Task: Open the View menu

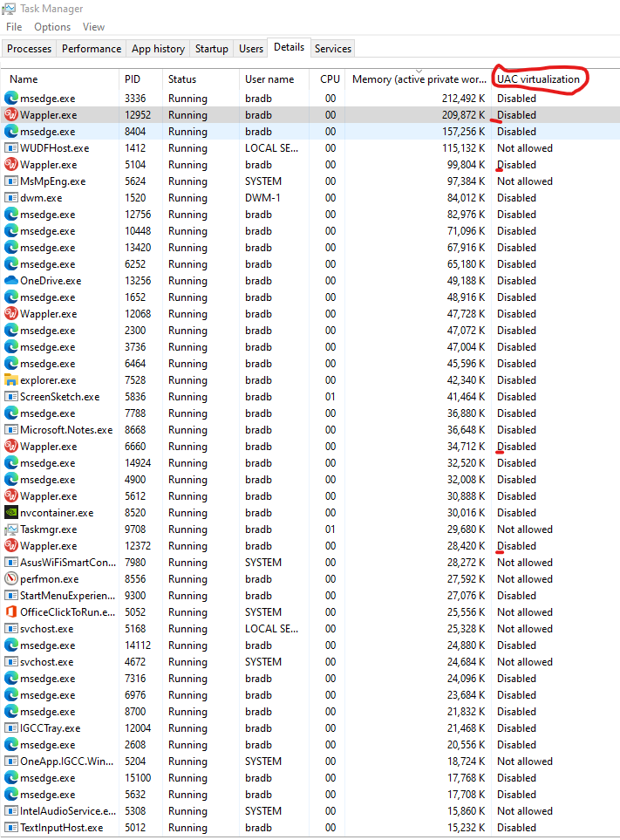Action: pyautogui.click(x=93, y=27)
